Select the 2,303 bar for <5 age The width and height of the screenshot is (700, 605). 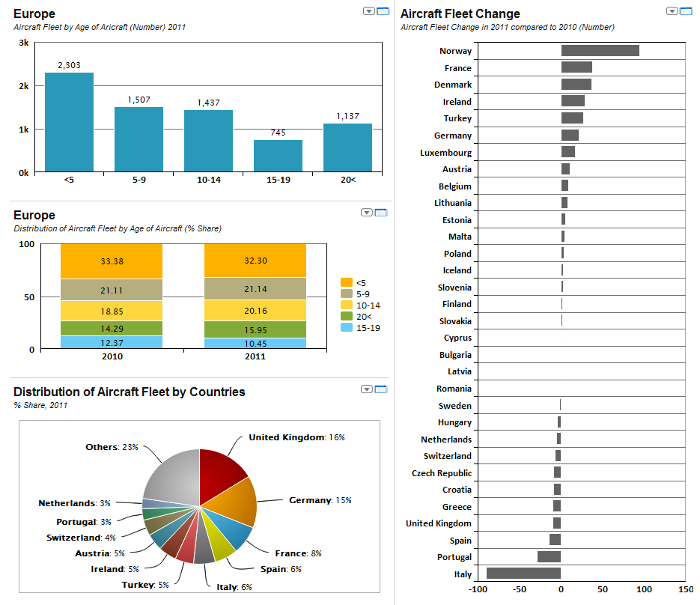(x=69, y=123)
